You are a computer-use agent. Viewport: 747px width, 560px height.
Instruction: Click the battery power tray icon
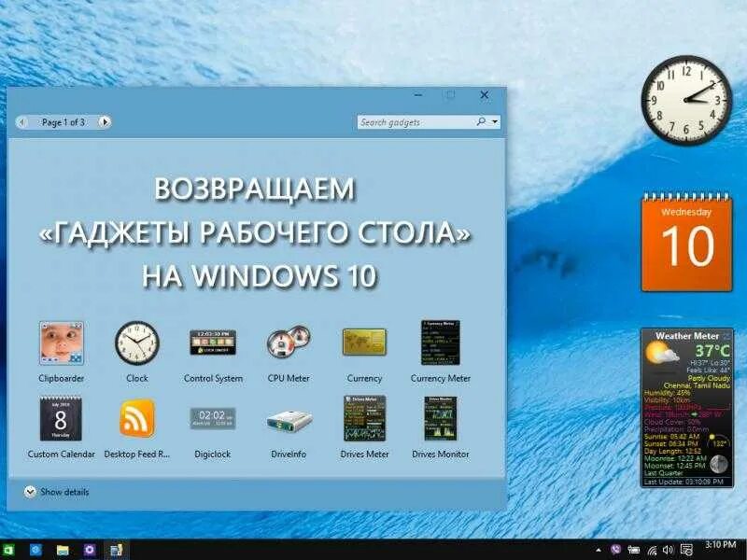633,551
